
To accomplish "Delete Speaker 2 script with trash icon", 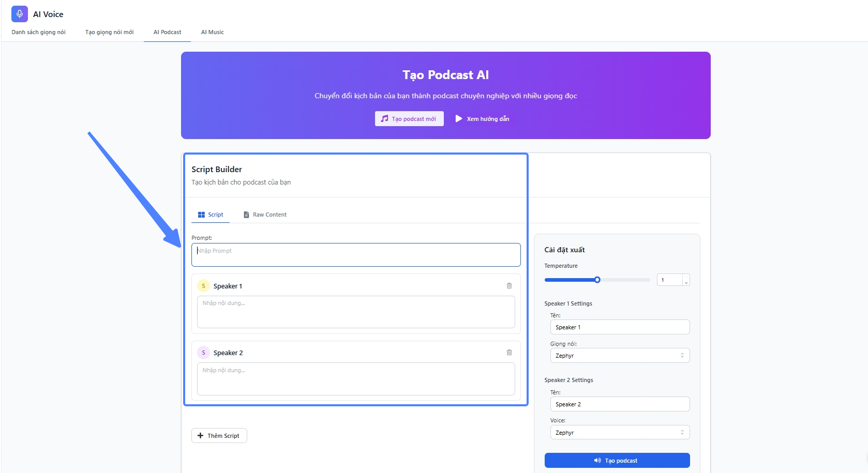I will [509, 353].
